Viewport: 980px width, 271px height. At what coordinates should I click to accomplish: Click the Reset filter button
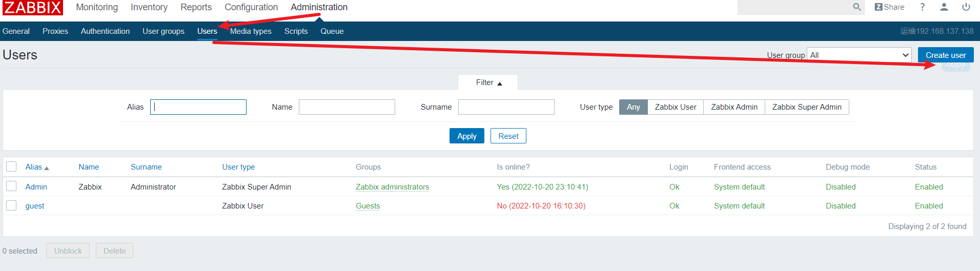click(508, 136)
